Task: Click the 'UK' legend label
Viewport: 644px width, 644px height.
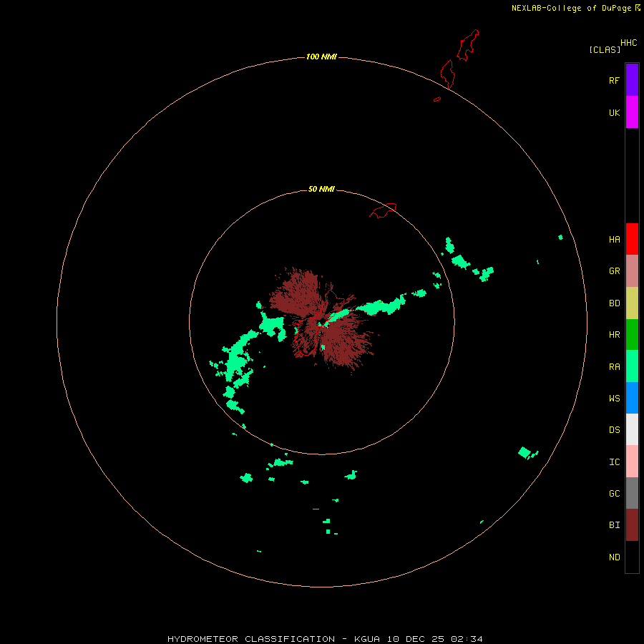Action: click(614, 112)
